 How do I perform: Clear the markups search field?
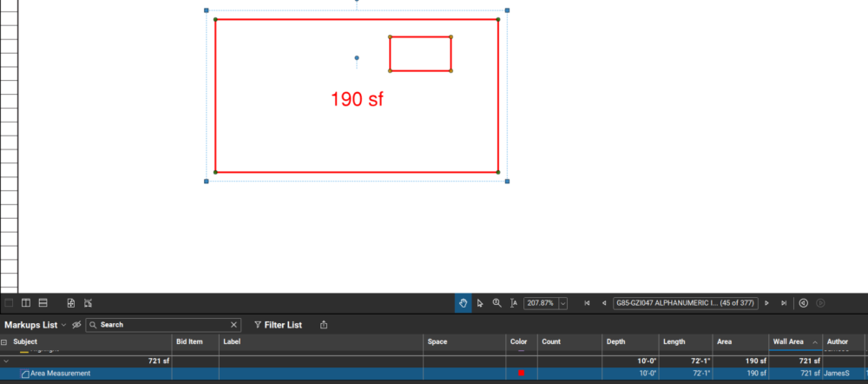click(x=233, y=325)
